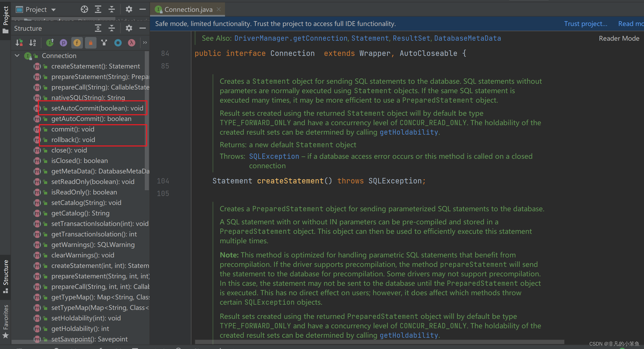This screenshot has width=644, height=349.
Task: Select getMetaData() item in Structure
Action: pos(100,171)
